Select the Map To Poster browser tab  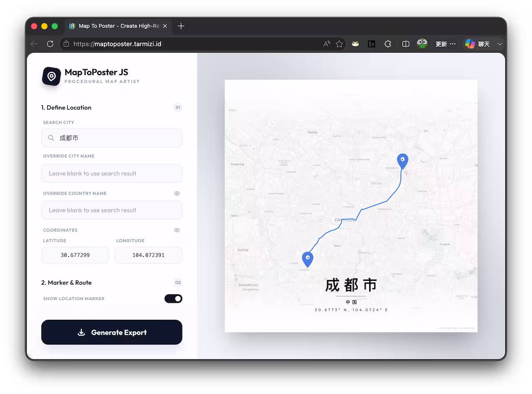pos(118,26)
